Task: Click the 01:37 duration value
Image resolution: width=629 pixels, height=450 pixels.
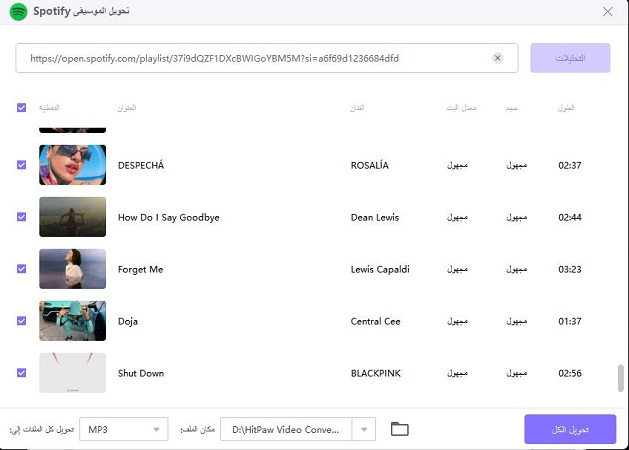Action: 570,321
